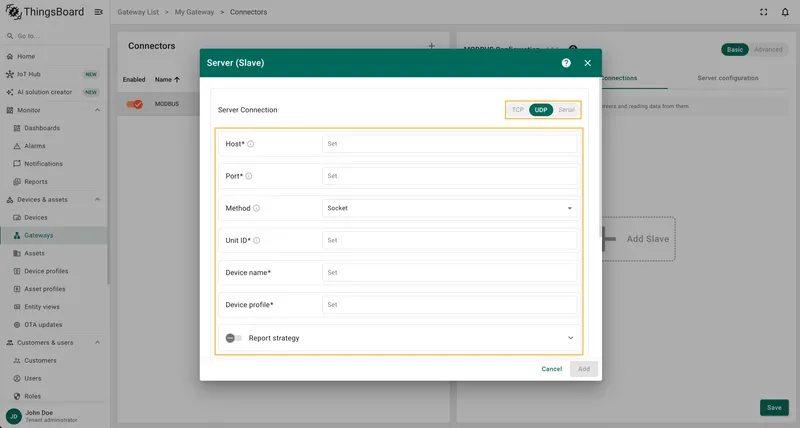Open Alarms in the sidebar
800x428 pixels.
pos(54,146)
